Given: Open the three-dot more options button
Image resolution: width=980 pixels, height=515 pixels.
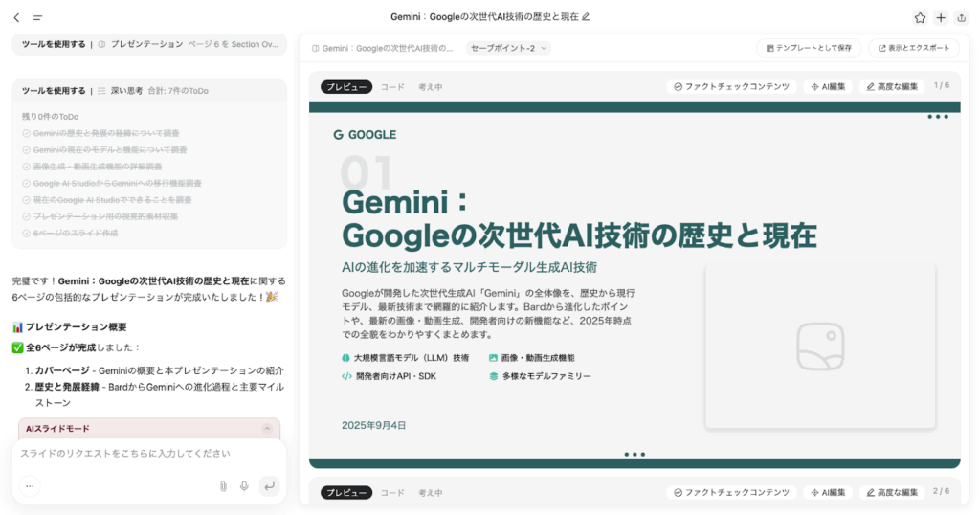Looking at the screenshot, I should pyautogui.click(x=30, y=486).
